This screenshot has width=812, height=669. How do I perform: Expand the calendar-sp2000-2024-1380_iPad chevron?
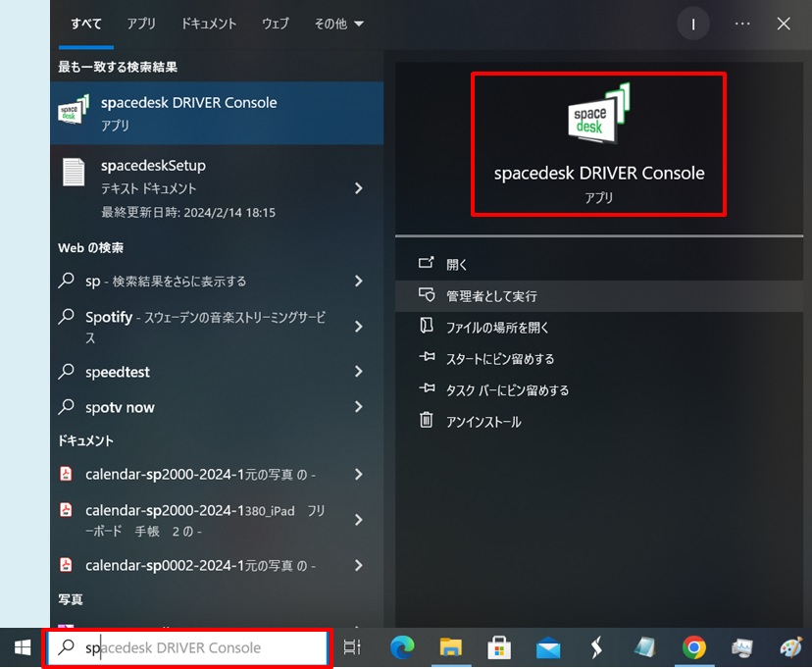358,520
